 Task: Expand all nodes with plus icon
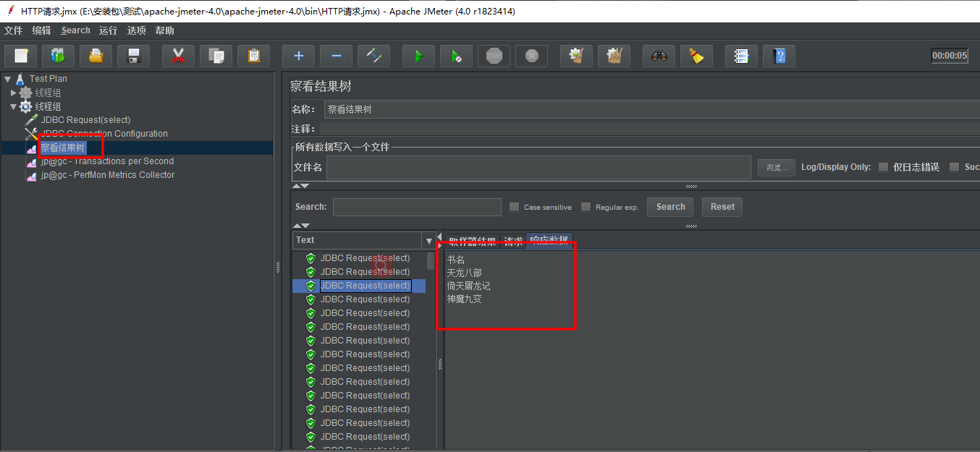tap(298, 56)
